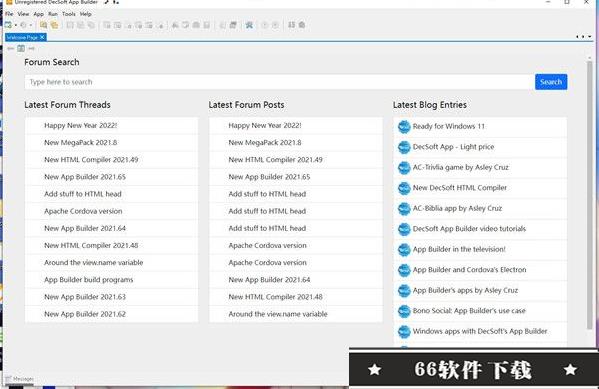Image resolution: width=599 pixels, height=389 pixels.
Task: Open the dropdown arrow beside New app icon
Action: click(16, 25)
